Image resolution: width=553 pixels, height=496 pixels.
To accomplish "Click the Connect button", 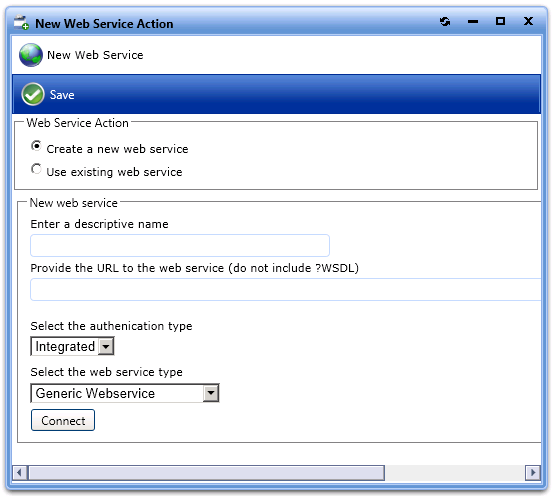I will point(63,420).
